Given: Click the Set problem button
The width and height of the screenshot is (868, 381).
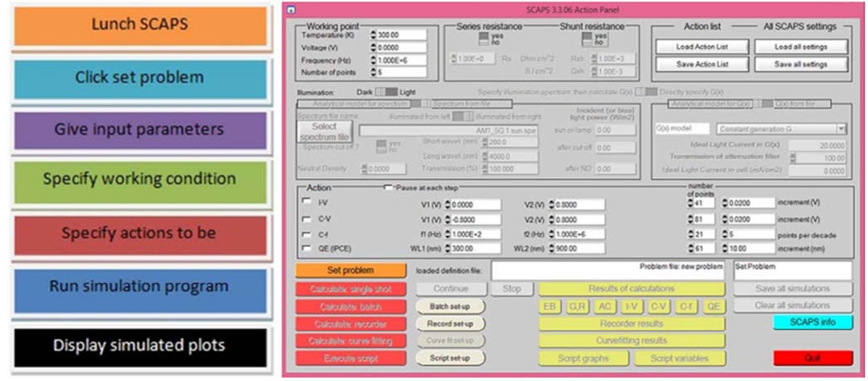Looking at the screenshot, I should [351, 270].
